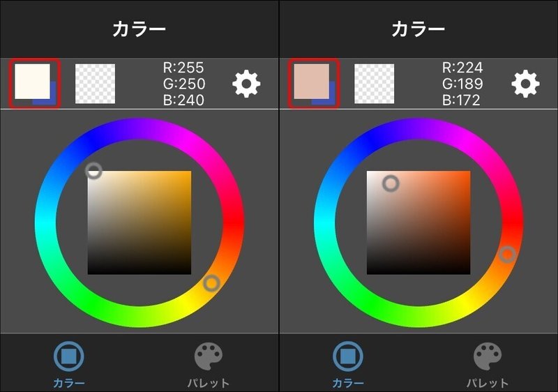558x392 pixels.
Task: Select the cream foreground color swatch
Action: [x=32, y=82]
